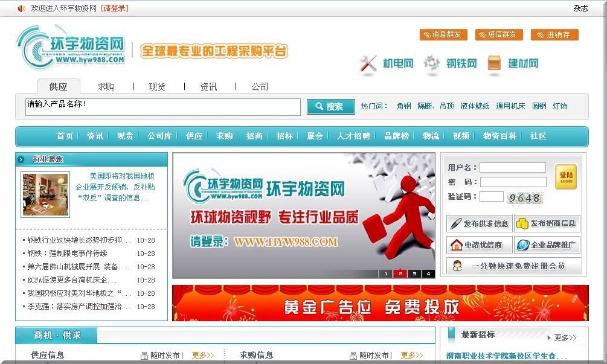Viewport: 607px width, 364px height.
Task: Show banner slide 3
Action: (414, 273)
